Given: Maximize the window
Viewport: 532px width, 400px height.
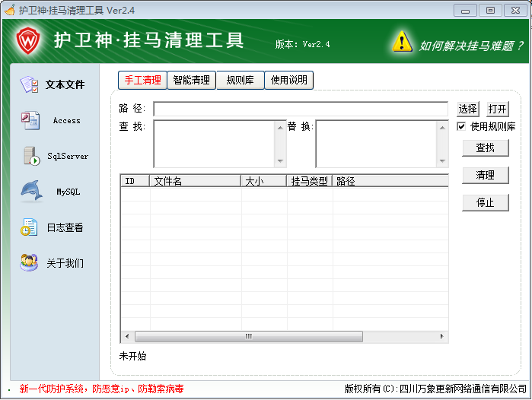Looking at the screenshot, I should [x=490, y=11].
